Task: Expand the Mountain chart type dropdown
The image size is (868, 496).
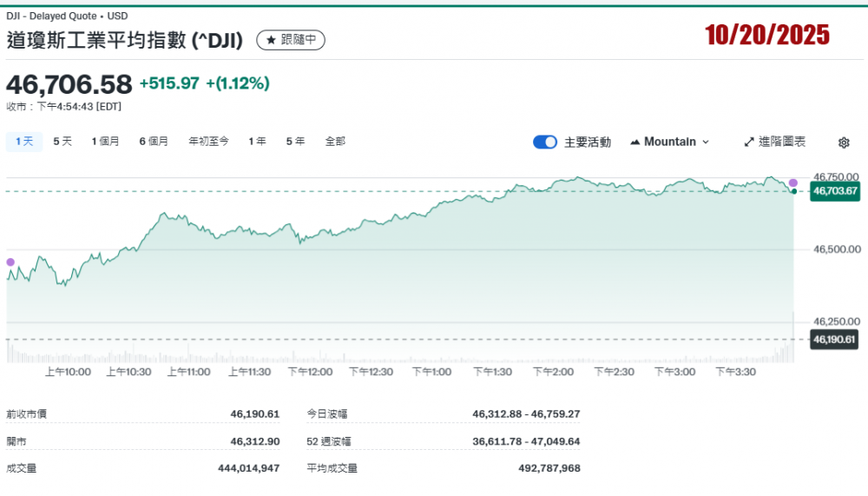Action: coord(705,142)
